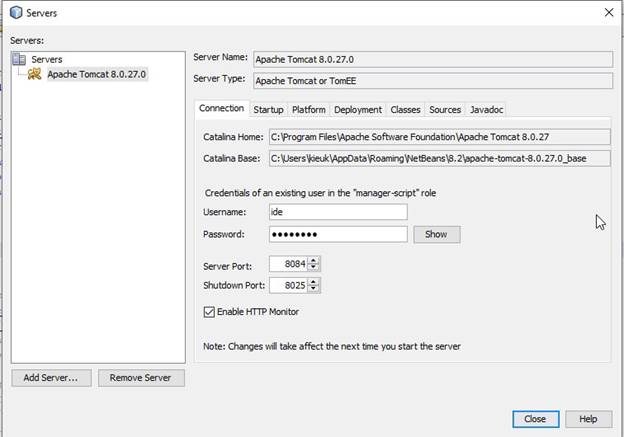Viewport: 624px width, 437px height.
Task: Click the 'Servers:' label above the list
Action: 27,41
